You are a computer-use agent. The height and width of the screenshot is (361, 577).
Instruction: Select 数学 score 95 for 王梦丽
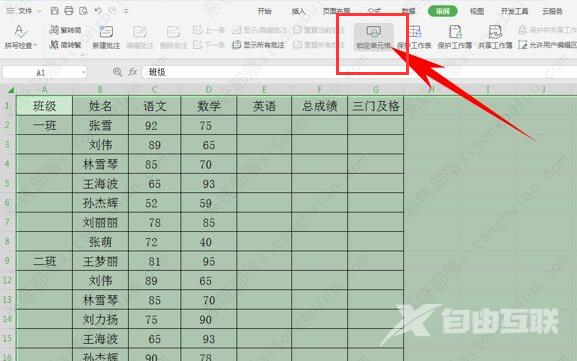(209, 261)
